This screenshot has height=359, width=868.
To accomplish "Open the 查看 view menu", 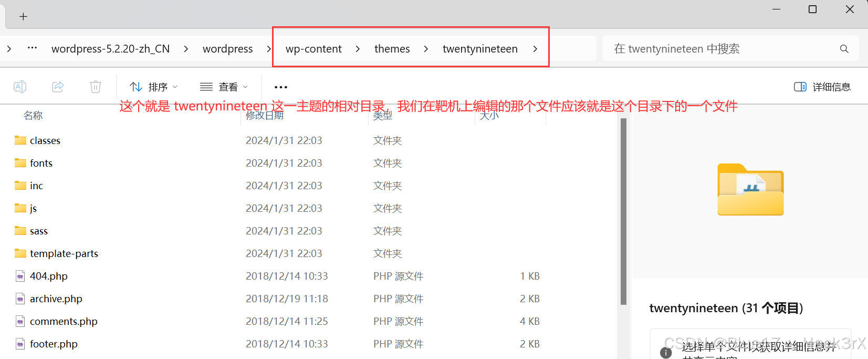I will tap(224, 87).
